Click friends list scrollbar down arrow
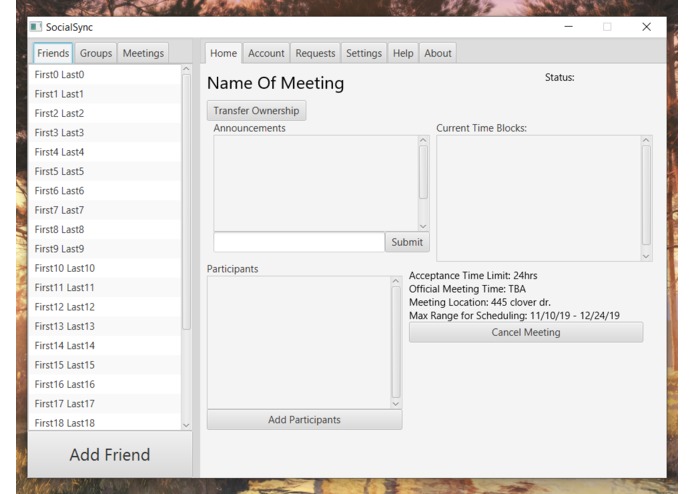 tap(186, 425)
